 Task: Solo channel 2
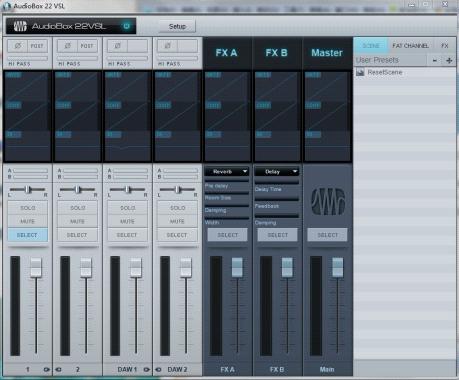(x=78, y=208)
